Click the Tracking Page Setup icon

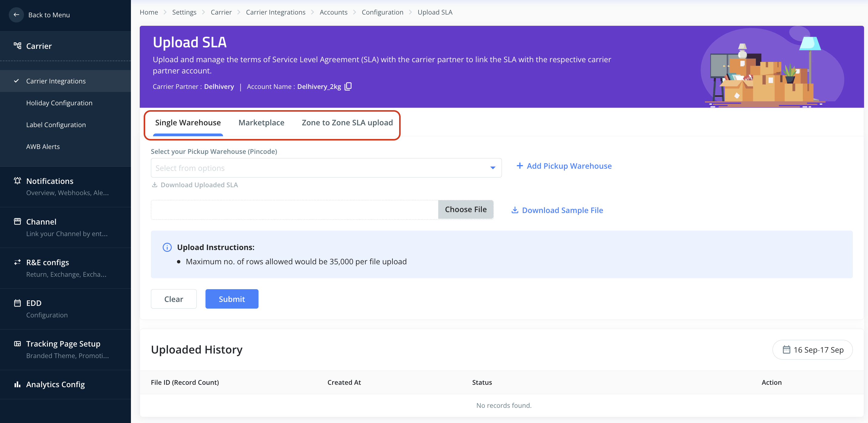click(18, 343)
